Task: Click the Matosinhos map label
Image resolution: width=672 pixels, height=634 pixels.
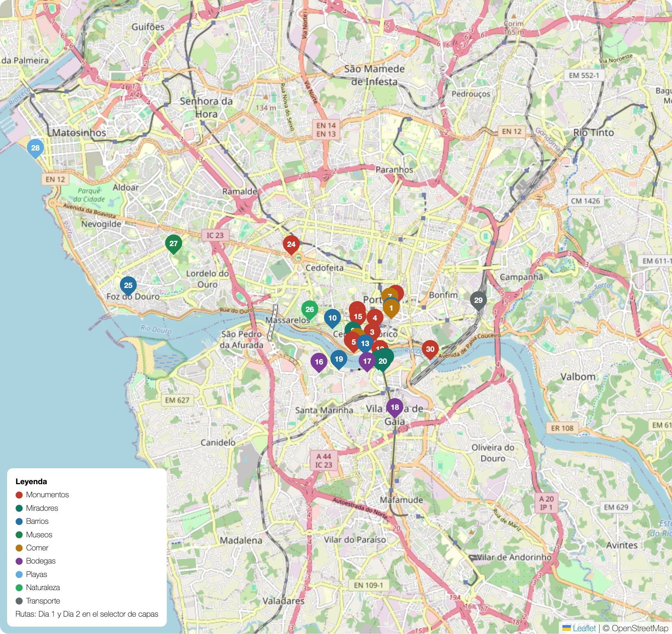Action: point(79,133)
